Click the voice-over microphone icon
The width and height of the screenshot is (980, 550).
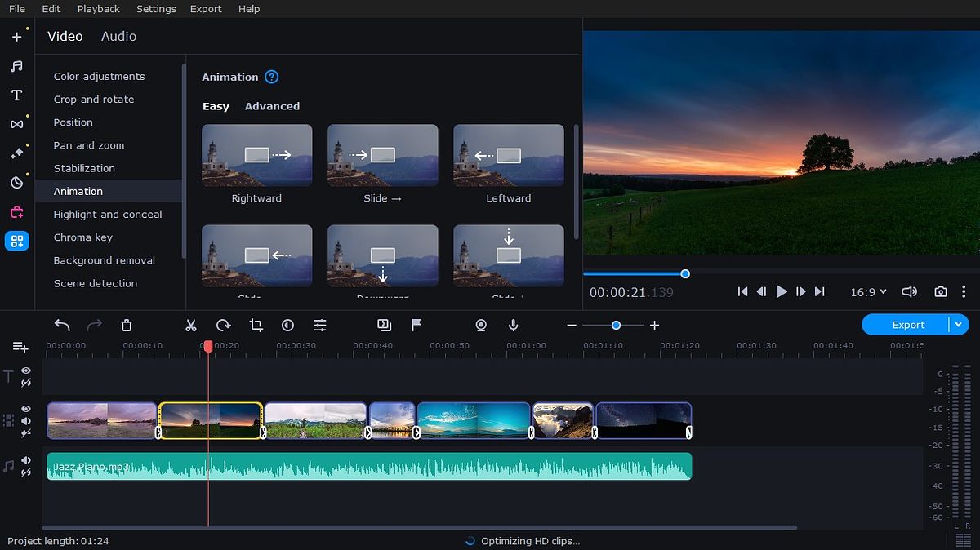coord(513,325)
